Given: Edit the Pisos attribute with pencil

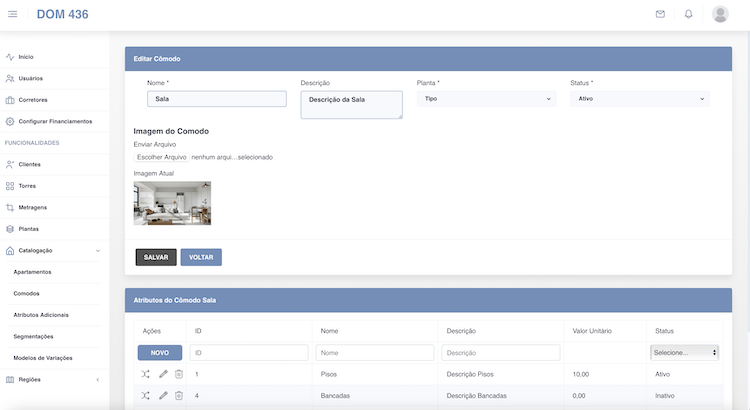Looking at the screenshot, I should point(163,374).
